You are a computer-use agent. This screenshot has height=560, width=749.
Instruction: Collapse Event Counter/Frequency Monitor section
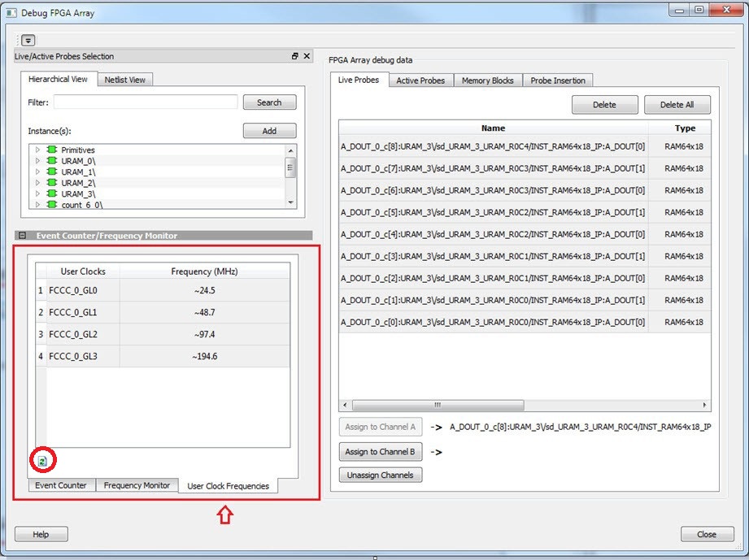click(23, 236)
